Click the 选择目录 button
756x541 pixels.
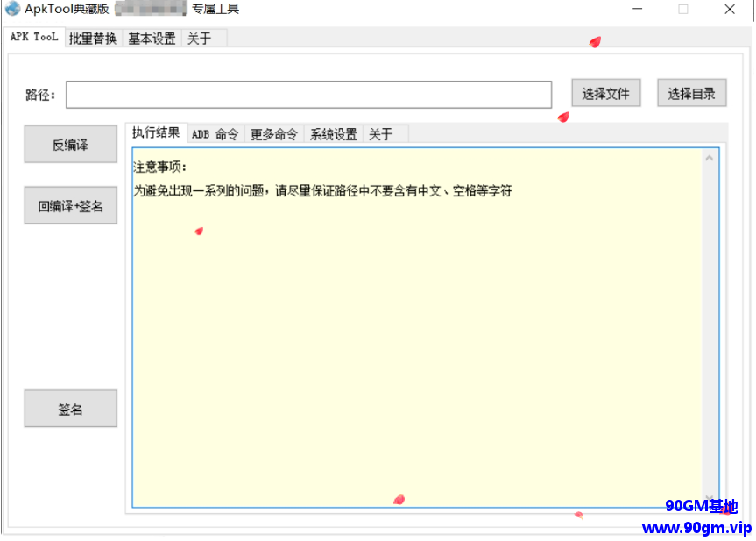(x=691, y=93)
